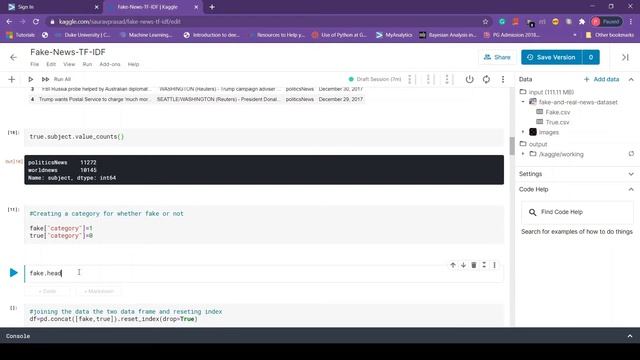Open the Machine Learning bookmark
Viewport: 640px width, 360px height.
pyautogui.click(x=146, y=35)
